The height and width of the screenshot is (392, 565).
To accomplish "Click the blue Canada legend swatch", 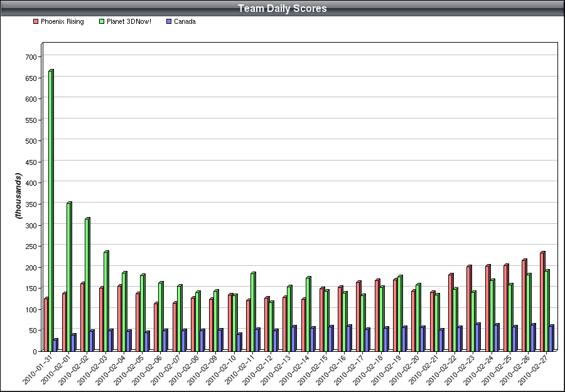I will (169, 21).
